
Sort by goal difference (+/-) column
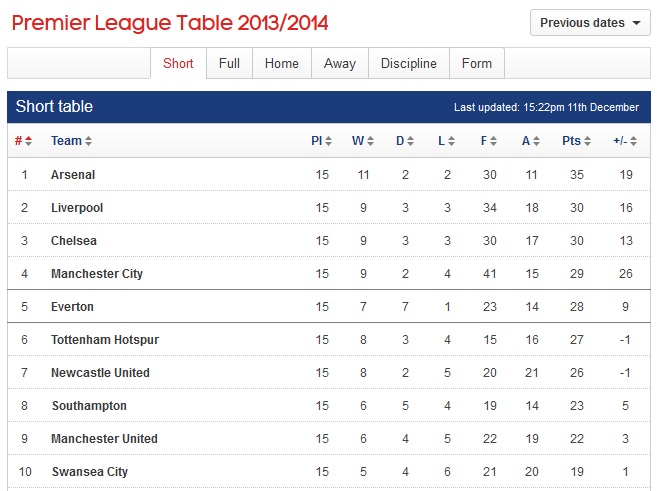tap(624, 141)
